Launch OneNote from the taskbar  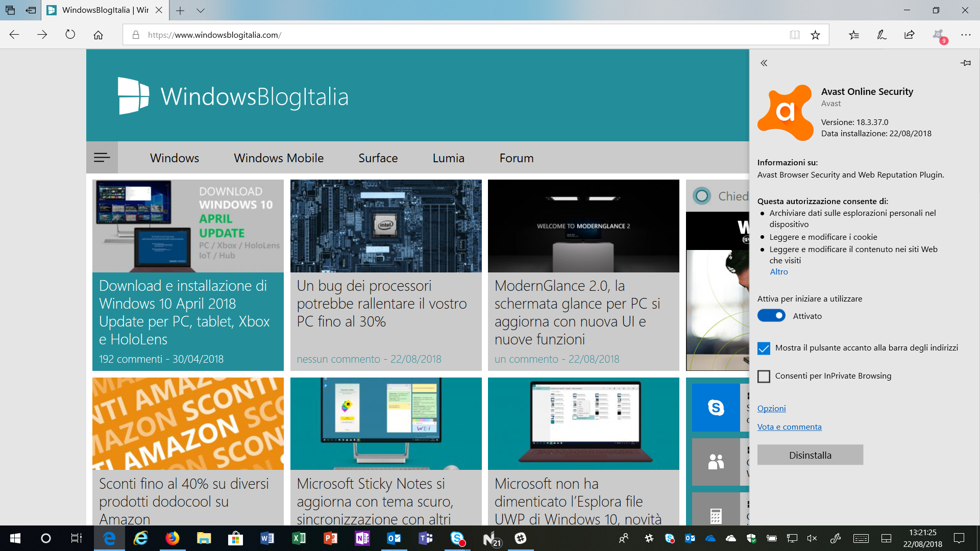362,538
